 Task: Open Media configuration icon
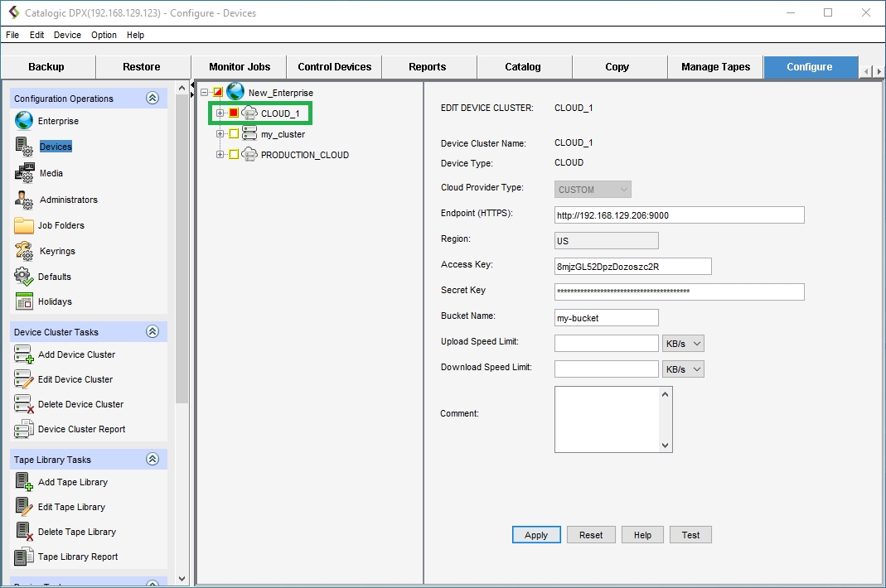(24, 173)
